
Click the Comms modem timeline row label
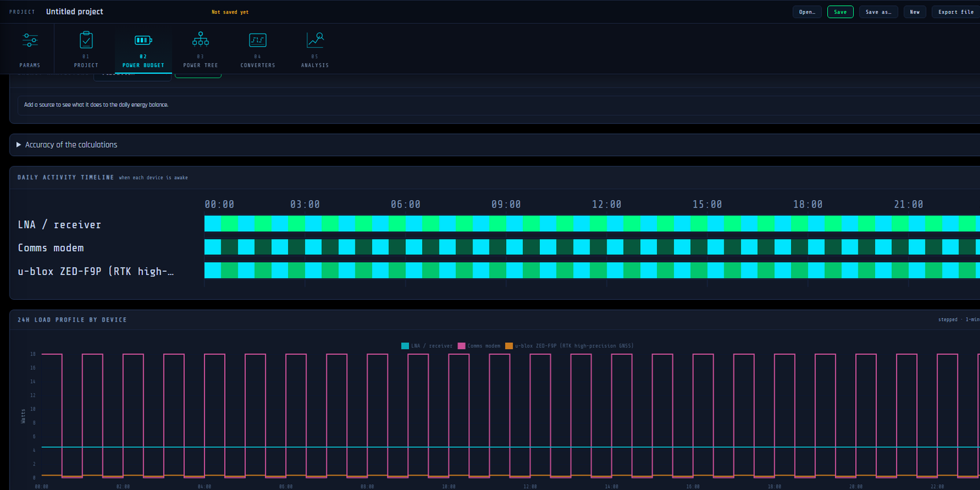coord(50,248)
